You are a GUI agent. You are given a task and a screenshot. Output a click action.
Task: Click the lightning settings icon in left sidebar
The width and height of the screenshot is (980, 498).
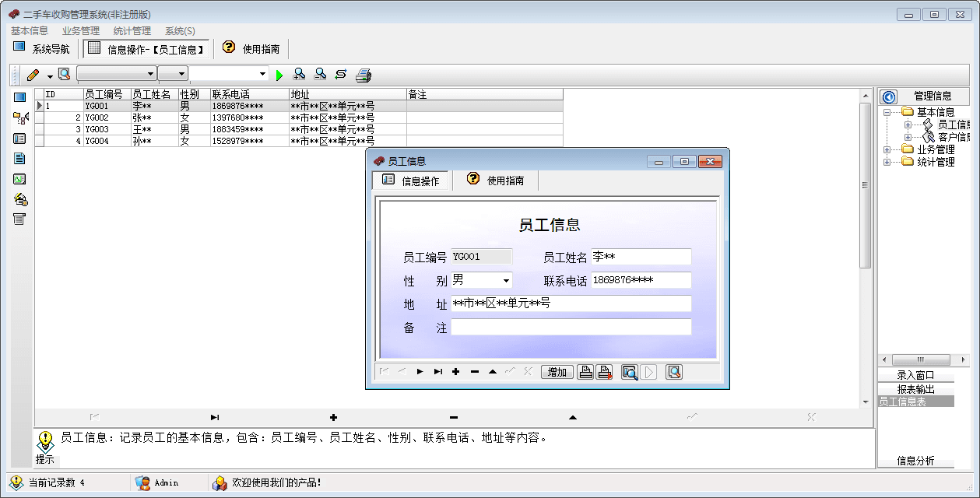(x=20, y=199)
